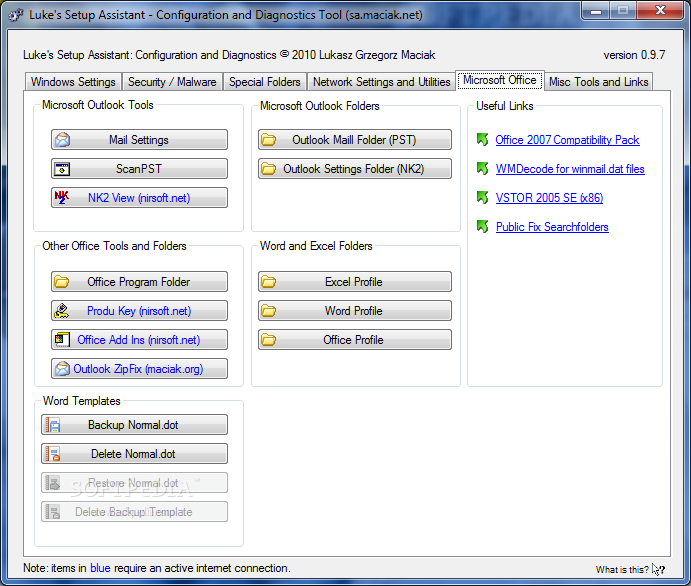691x586 pixels.
Task: Open the Excel Profile folder
Action: (355, 282)
